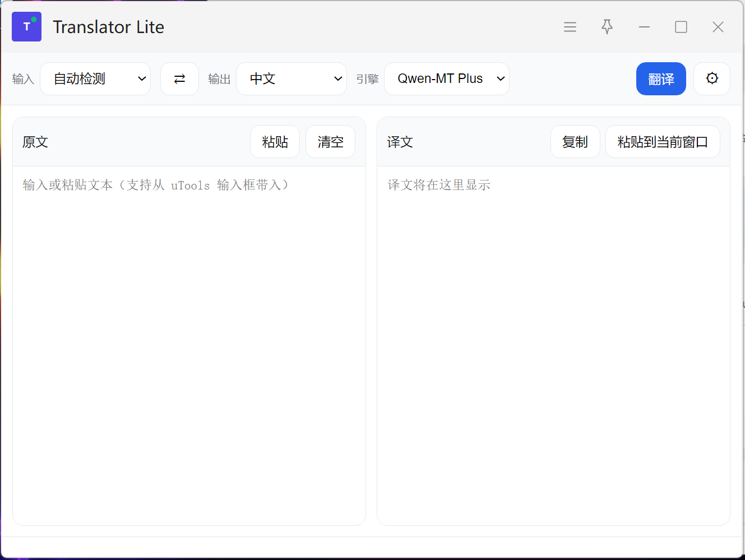The width and height of the screenshot is (745, 560).
Task: Click the 原文 panel header label
Action: [35, 142]
